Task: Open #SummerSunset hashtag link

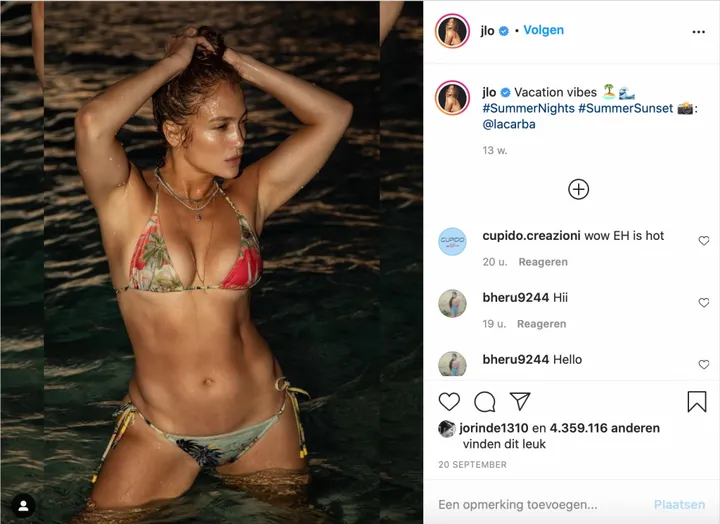Action: [x=625, y=108]
